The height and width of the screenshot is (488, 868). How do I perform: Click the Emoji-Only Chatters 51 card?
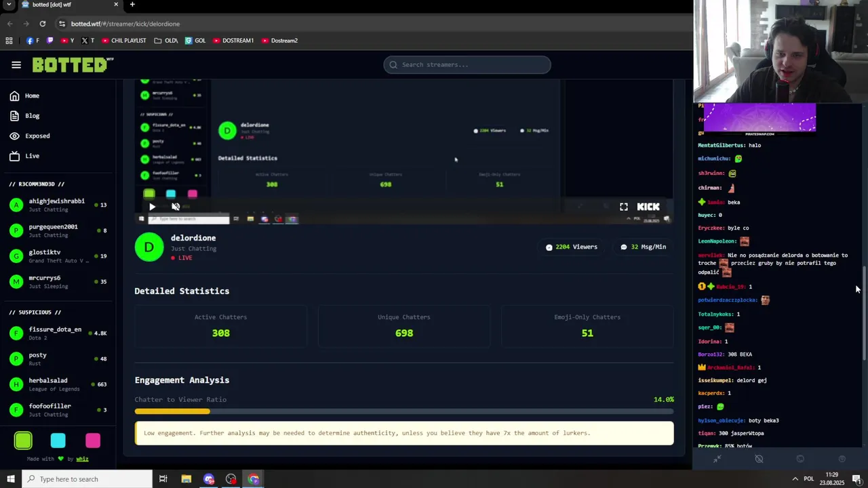(x=587, y=326)
